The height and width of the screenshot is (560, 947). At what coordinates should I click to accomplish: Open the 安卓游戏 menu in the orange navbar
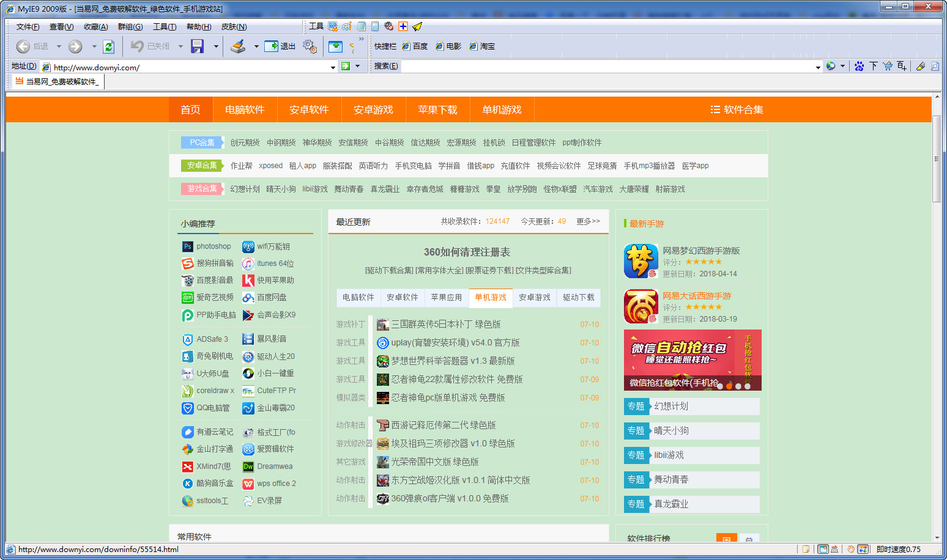[373, 109]
